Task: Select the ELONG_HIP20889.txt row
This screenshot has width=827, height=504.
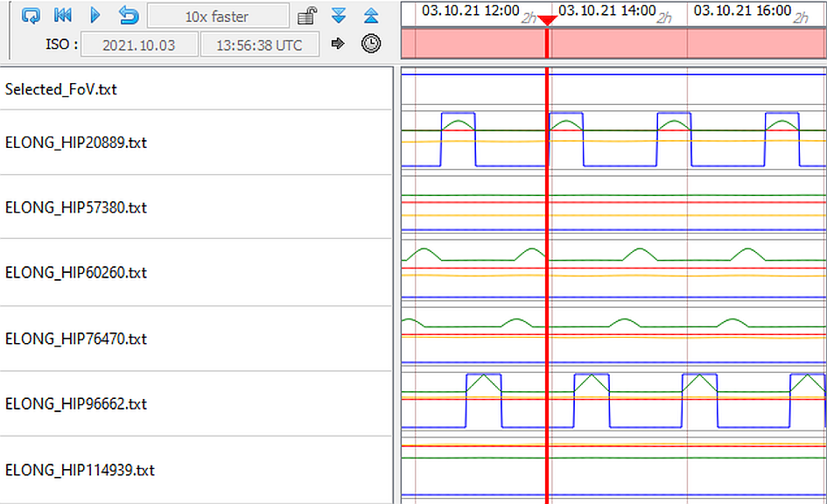Action: (196, 143)
